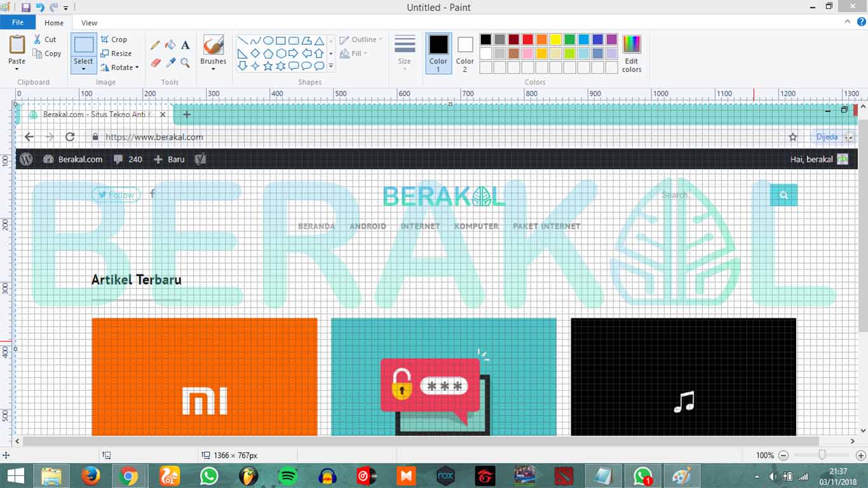Open the Edit colors dialog
The width and height of the screenshot is (868, 488).
click(632, 53)
